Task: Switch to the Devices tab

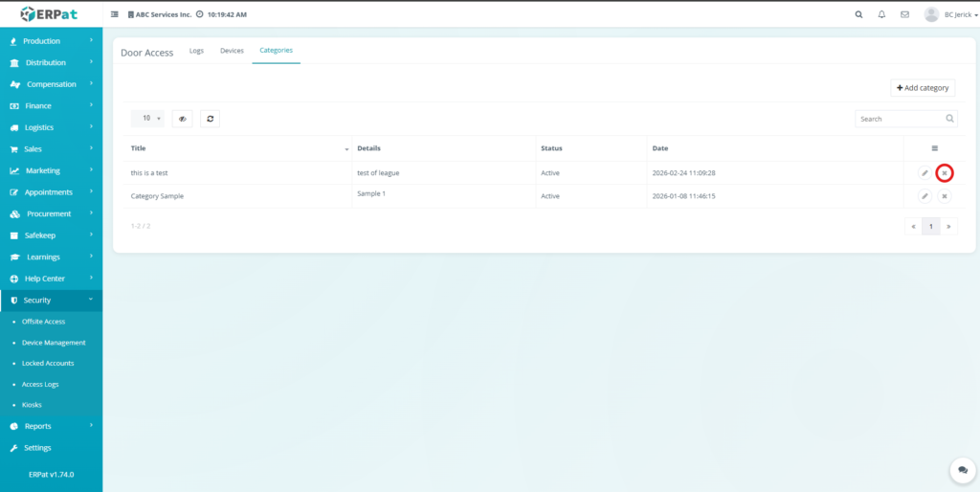Action: (232, 51)
